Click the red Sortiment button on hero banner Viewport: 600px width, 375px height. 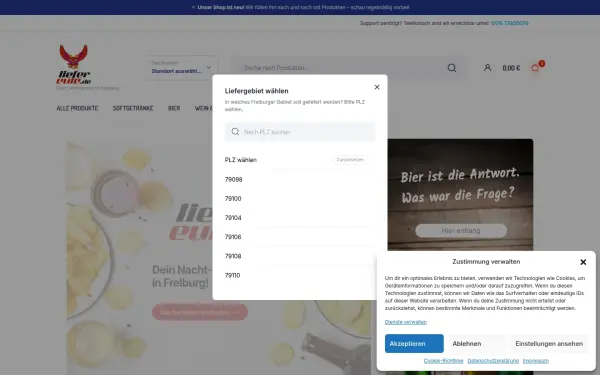pyautogui.click(x=200, y=312)
